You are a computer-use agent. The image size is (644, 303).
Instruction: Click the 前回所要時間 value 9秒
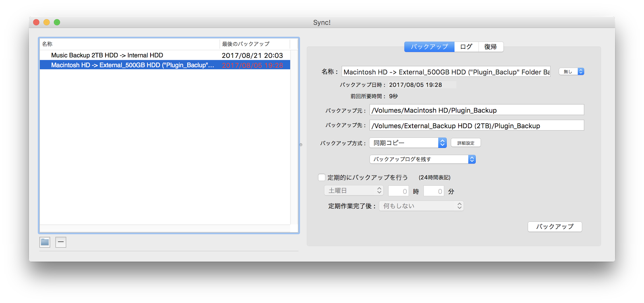coord(393,96)
